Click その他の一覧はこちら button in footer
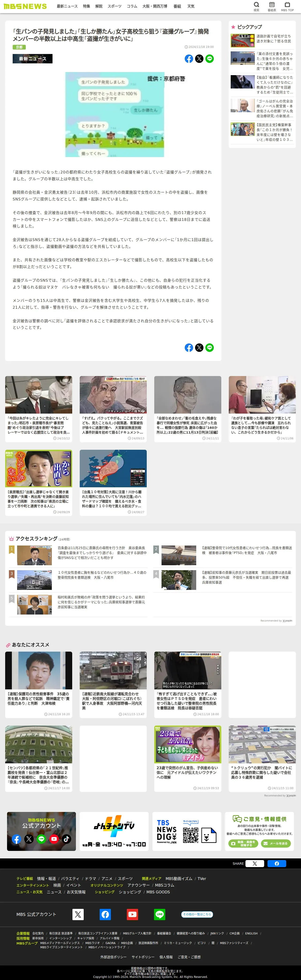This screenshot has height=980, width=301. click(x=197, y=914)
